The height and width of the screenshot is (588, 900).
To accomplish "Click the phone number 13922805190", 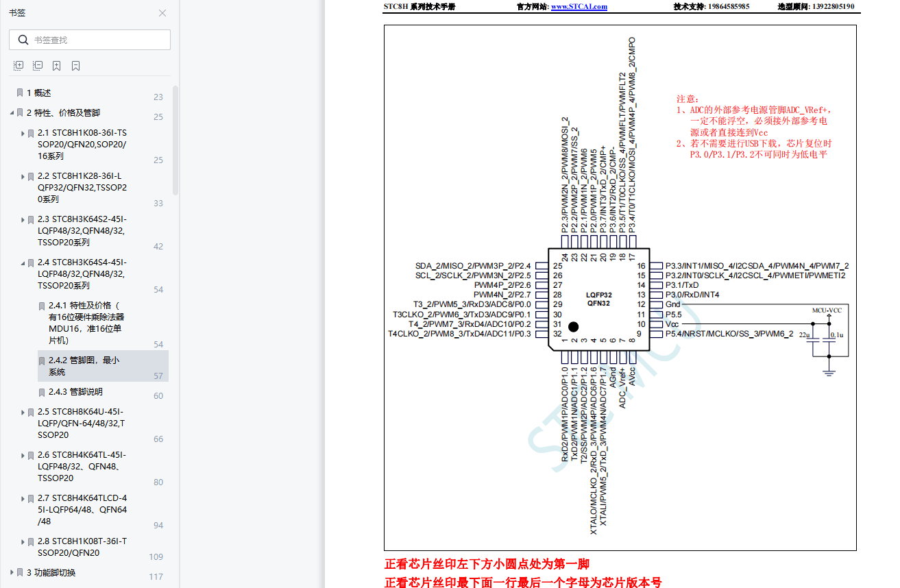I will 833,7.
